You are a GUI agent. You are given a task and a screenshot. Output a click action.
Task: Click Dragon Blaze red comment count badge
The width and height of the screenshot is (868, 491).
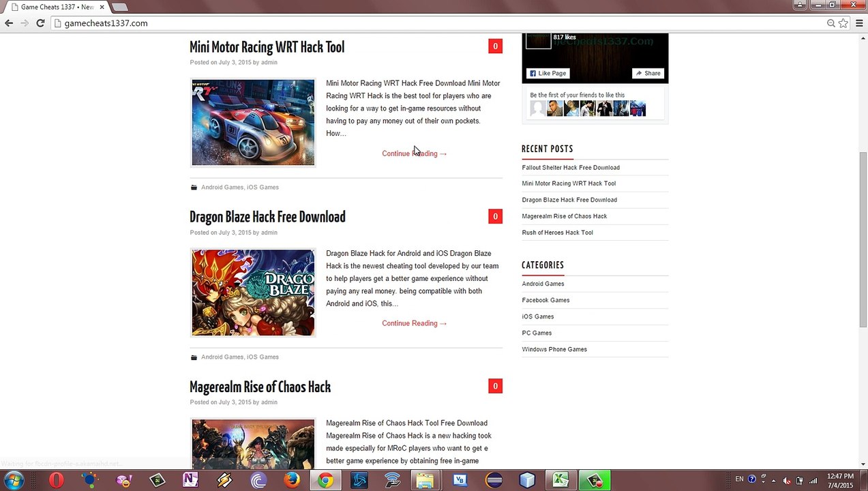[495, 216]
